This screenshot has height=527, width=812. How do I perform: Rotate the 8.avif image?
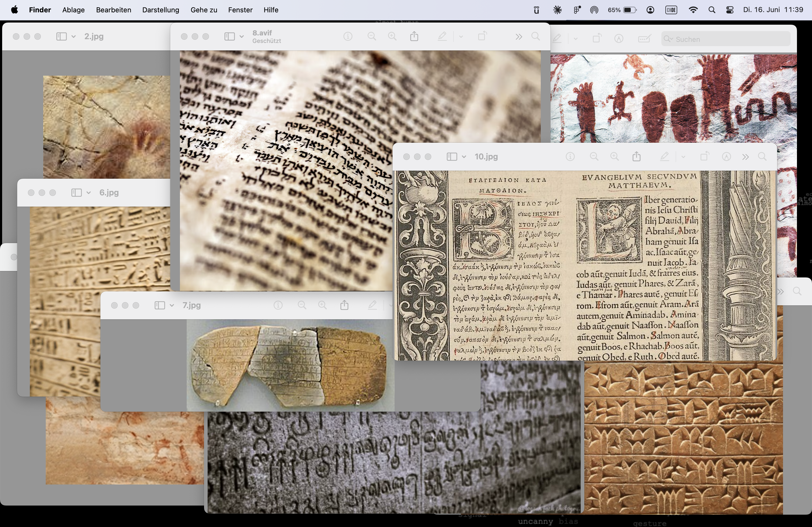pyautogui.click(x=482, y=36)
